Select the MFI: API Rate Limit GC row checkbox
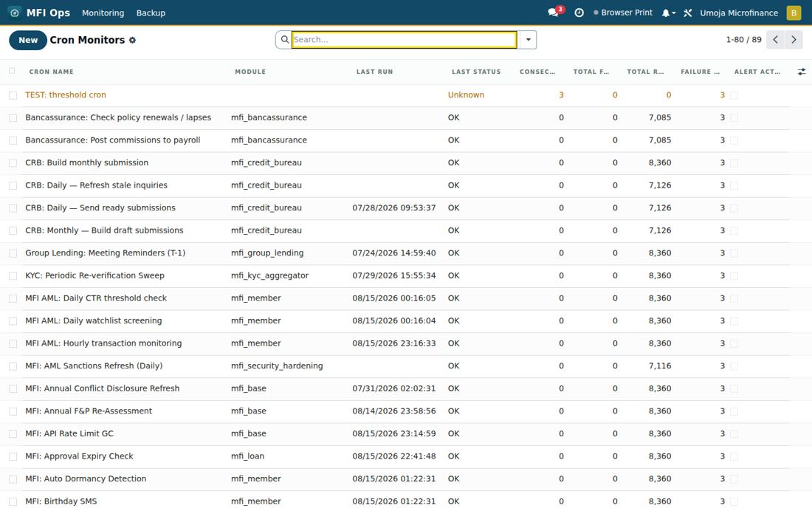The image size is (812, 508). (x=13, y=434)
